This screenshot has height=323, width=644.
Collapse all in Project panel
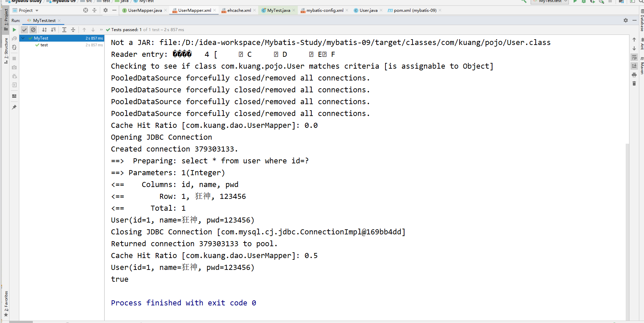(x=94, y=10)
